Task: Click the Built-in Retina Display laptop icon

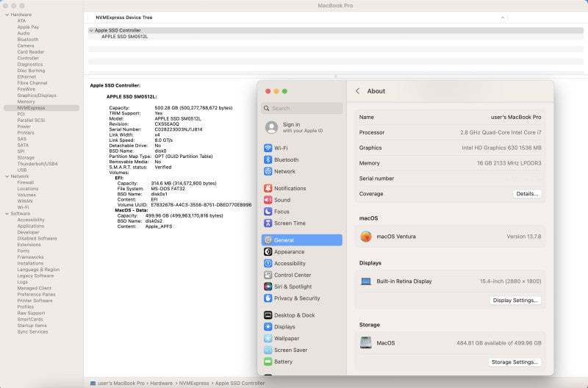Action: 365,281
